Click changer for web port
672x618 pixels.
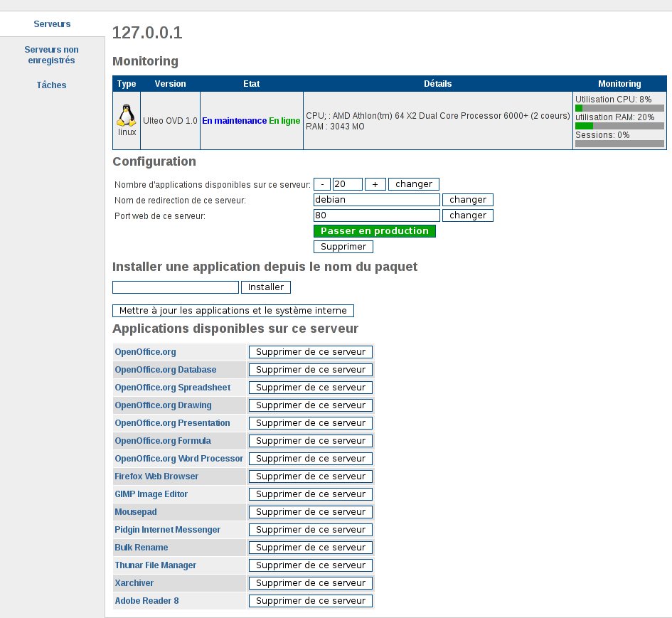pos(468,215)
